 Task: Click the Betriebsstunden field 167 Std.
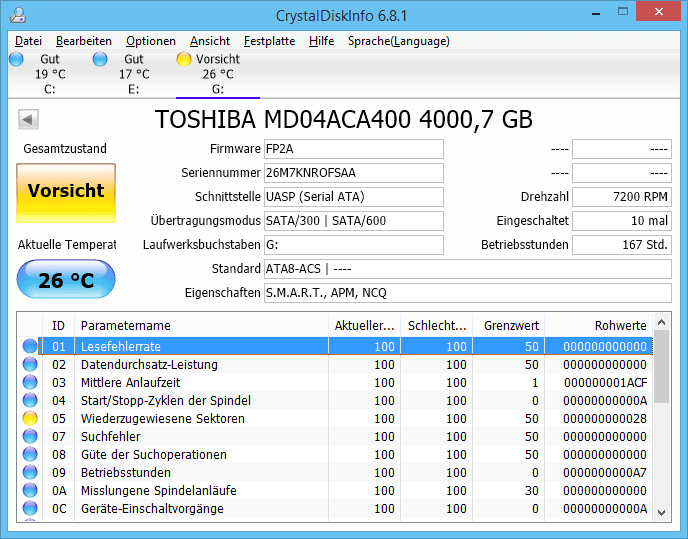tap(622, 245)
